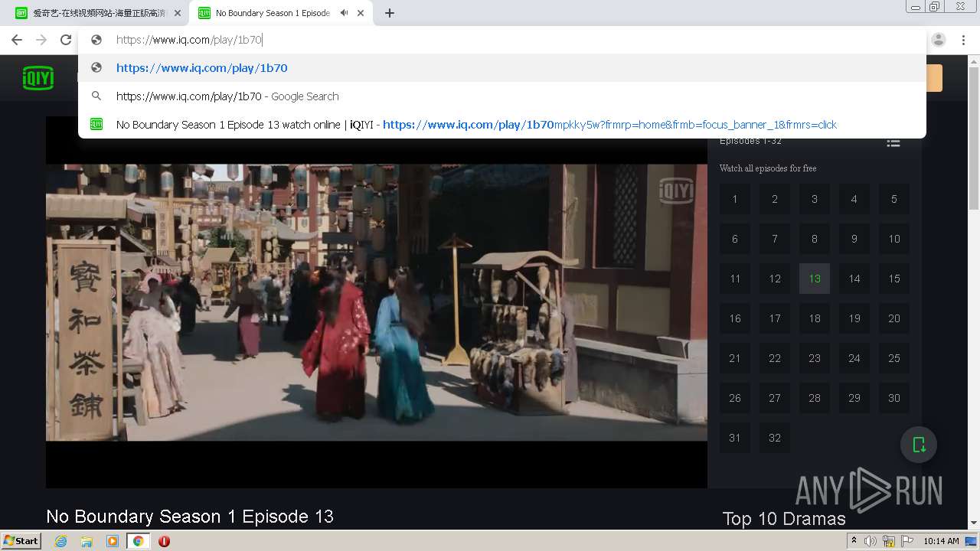Play episode 19
This screenshot has width=980, height=551.
854,318
